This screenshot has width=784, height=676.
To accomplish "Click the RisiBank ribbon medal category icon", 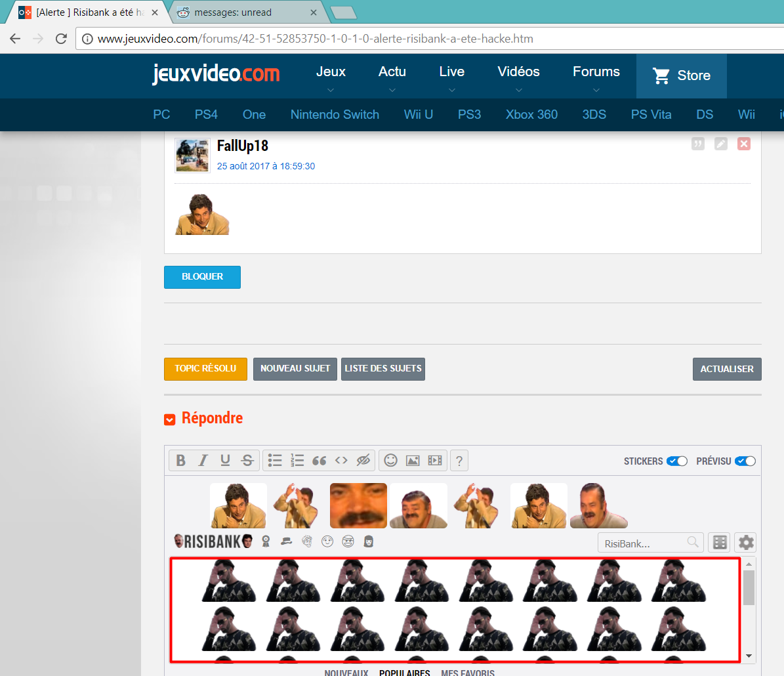I will click(x=266, y=541).
